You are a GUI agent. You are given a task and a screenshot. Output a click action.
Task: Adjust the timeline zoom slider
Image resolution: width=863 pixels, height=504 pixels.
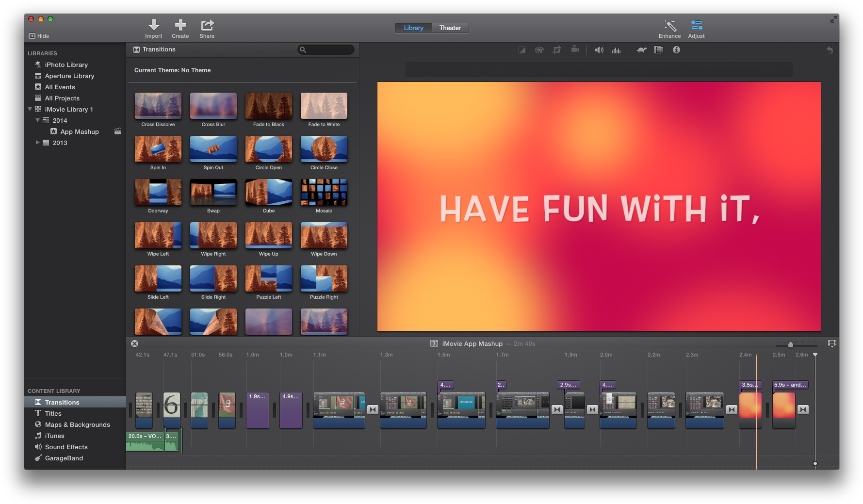pyautogui.click(x=791, y=344)
